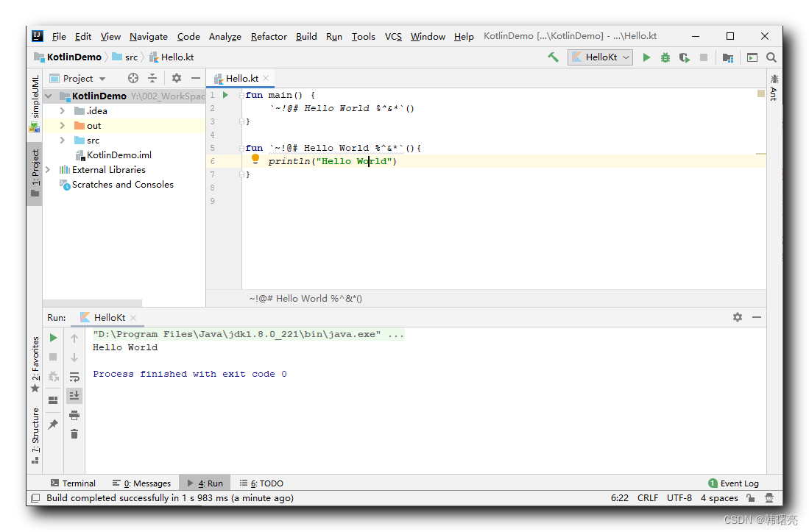The height and width of the screenshot is (532, 809).
Task: Open the simpleUML side tool window
Action: pyautogui.click(x=35, y=103)
